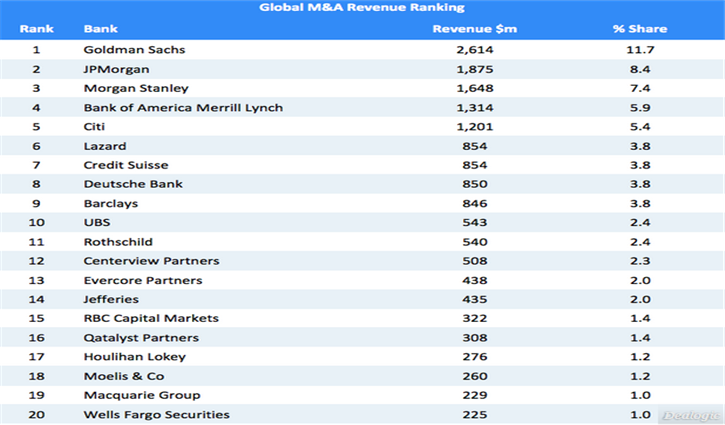The image size is (725, 425).
Task: Select the 'Moelis & Co' bank name
Action: (124, 376)
